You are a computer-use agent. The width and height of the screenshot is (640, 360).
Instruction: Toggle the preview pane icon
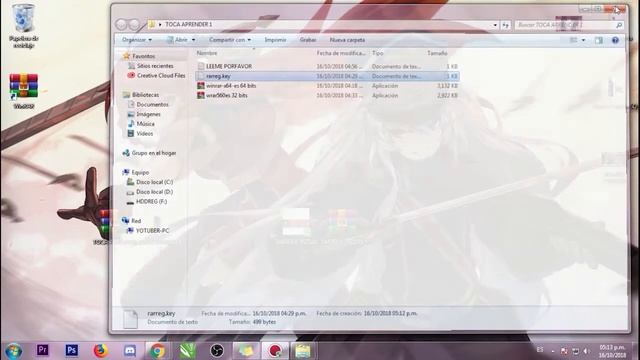pyautogui.click(x=599, y=40)
